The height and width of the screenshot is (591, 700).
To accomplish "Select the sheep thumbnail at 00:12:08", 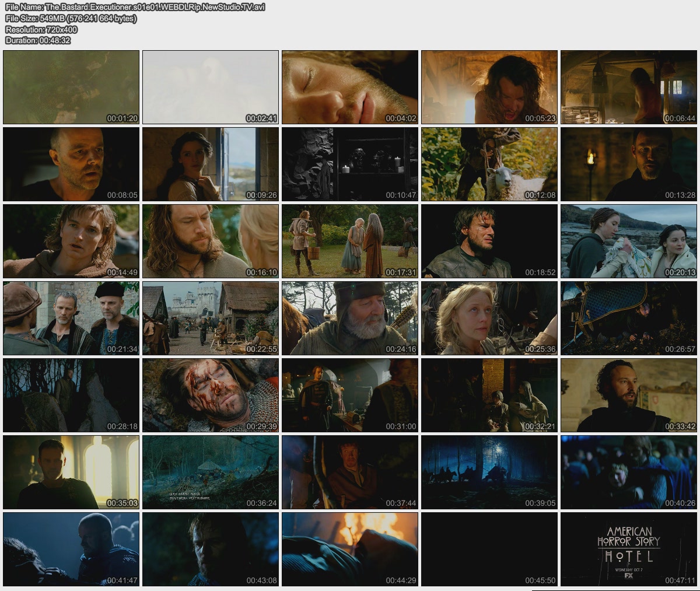I will [489, 164].
